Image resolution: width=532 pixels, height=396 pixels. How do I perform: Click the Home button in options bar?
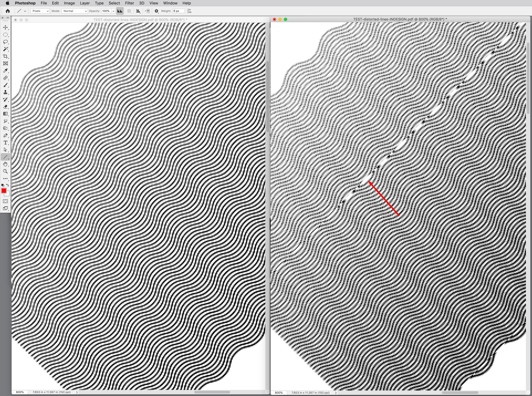pos(8,11)
